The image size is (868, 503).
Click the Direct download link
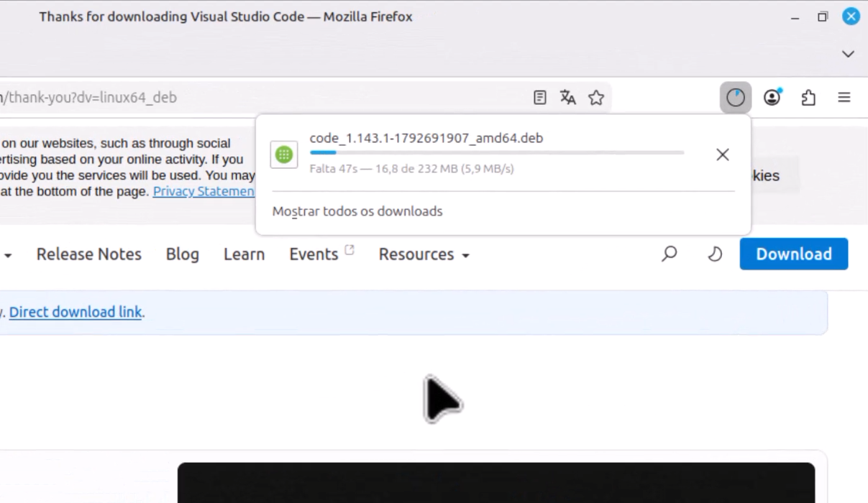pyautogui.click(x=76, y=312)
